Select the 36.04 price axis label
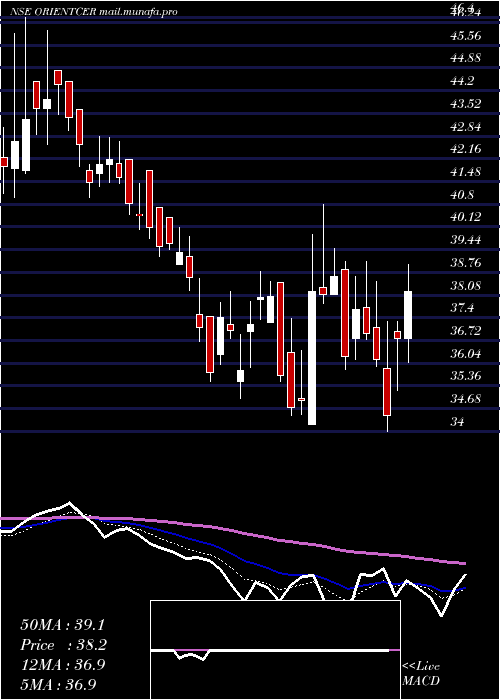 click(466, 354)
